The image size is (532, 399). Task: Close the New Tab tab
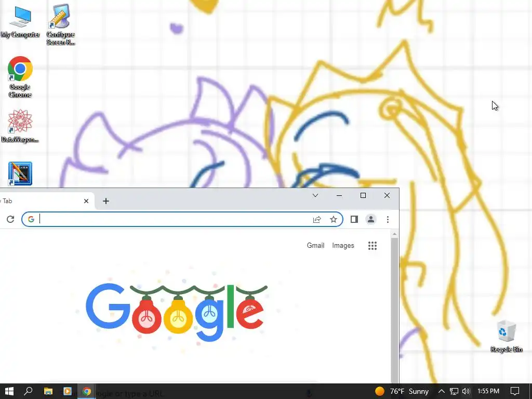click(86, 201)
